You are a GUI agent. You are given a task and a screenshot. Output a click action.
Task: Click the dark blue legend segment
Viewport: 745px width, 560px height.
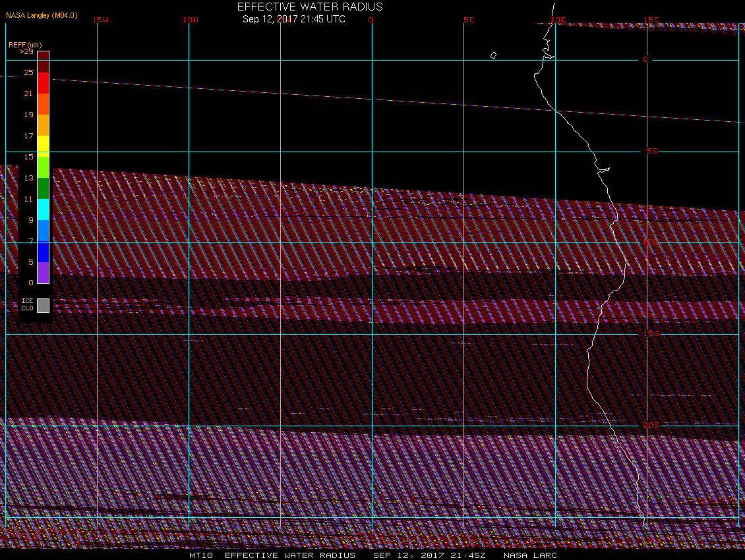pyautogui.click(x=44, y=252)
